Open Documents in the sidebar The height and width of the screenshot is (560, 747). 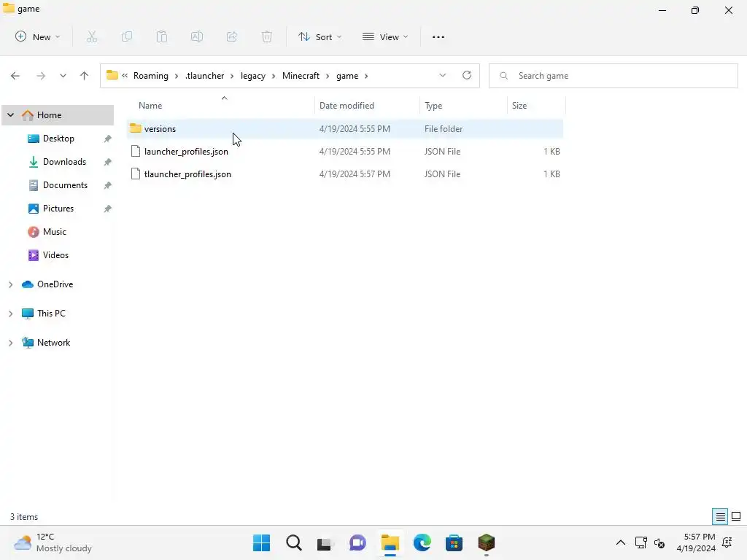[x=65, y=185]
